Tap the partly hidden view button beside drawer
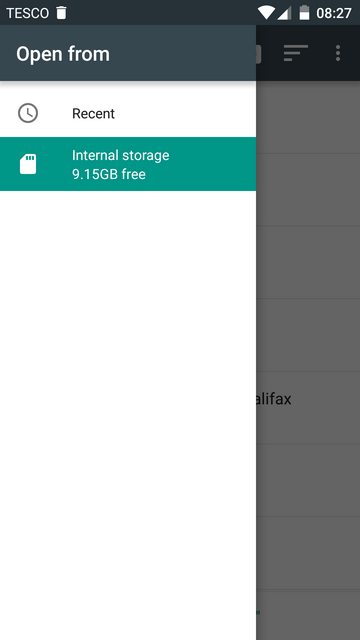This screenshot has height=640, width=360. (x=259, y=54)
